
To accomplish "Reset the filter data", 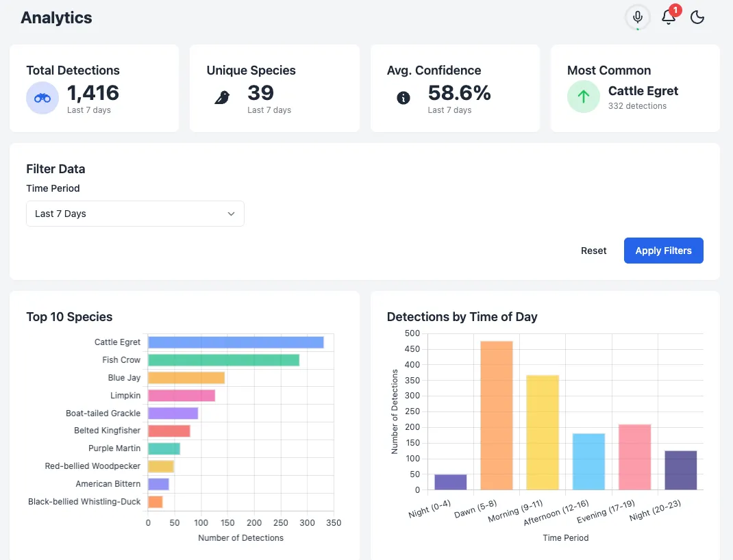I will (x=593, y=251).
